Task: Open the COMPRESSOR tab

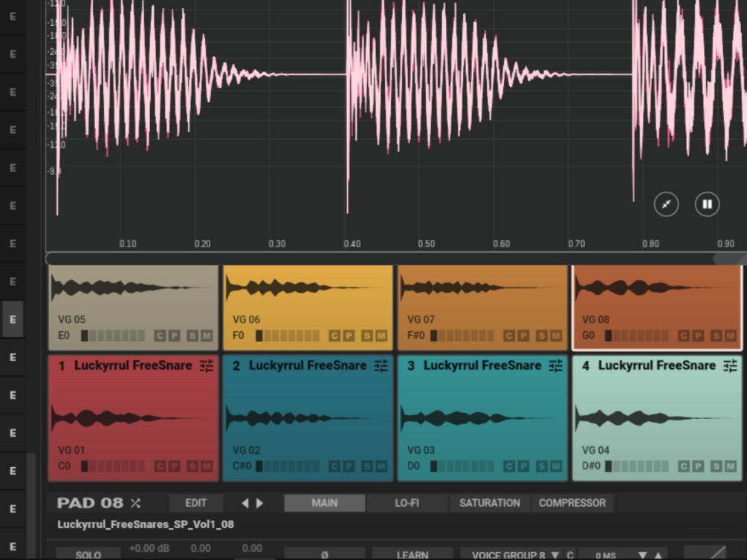Action: (572, 503)
